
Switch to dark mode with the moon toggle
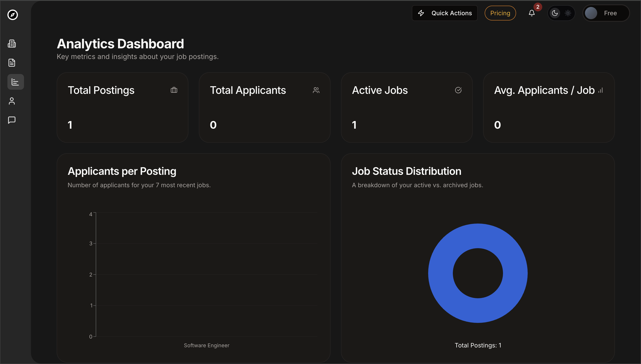tap(555, 13)
